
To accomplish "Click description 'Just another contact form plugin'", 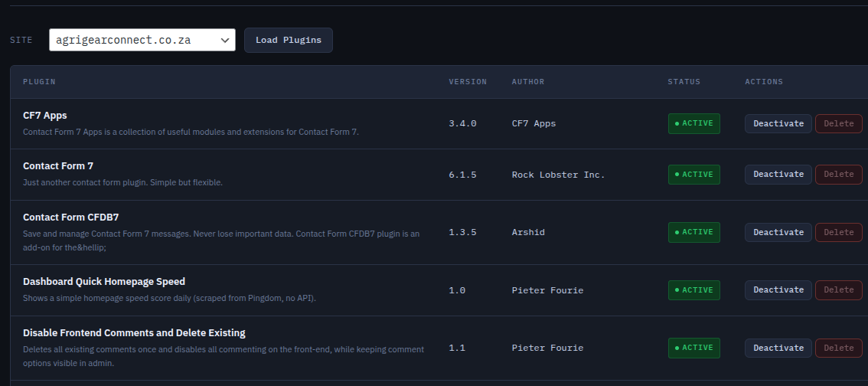I will point(122,183).
